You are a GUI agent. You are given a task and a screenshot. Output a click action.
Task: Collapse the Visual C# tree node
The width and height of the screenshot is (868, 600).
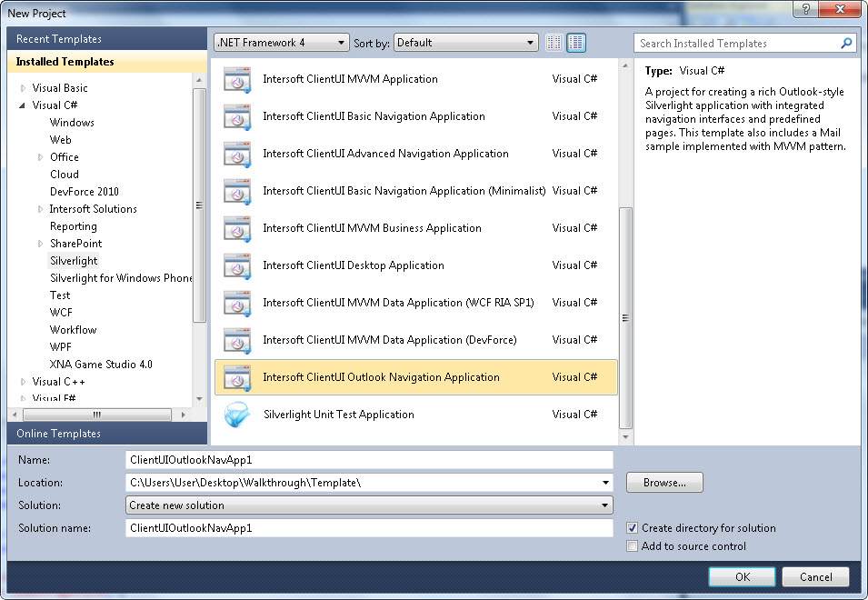tap(23, 105)
